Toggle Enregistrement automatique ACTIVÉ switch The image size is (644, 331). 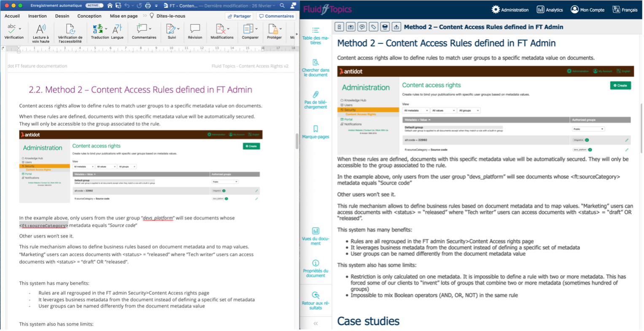pyautogui.click(x=94, y=5)
